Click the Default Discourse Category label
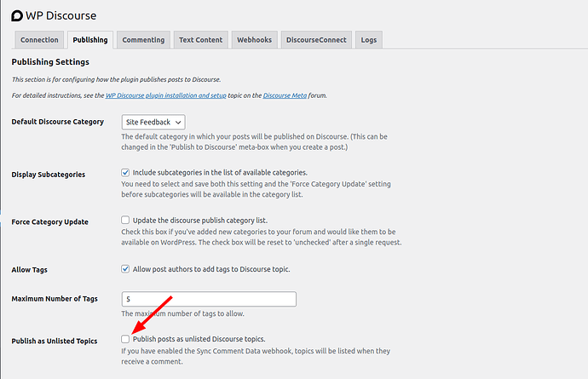588x379 pixels. point(57,122)
